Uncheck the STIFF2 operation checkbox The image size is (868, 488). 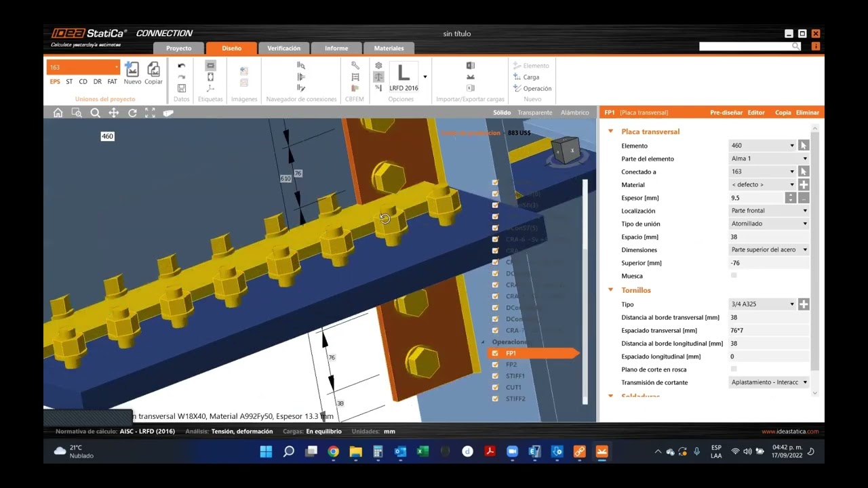(495, 399)
